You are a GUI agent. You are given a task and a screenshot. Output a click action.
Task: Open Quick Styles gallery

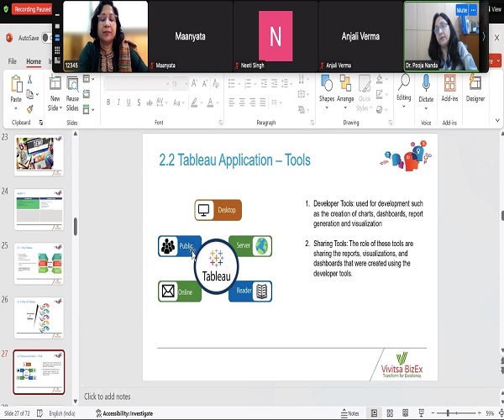(365, 93)
